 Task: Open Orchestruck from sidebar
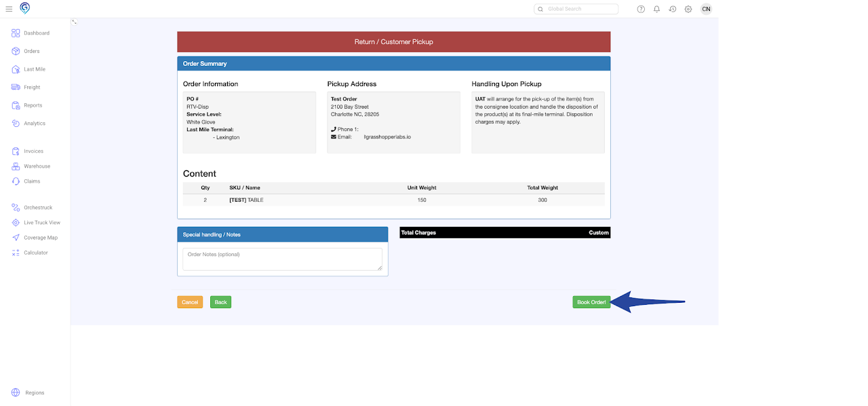[x=38, y=208]
